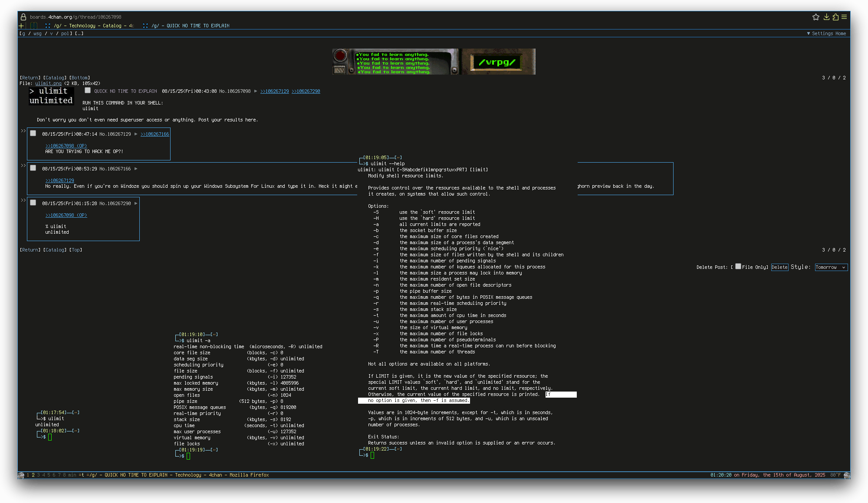Select the QUICK NO TIME TO EXPLAIN tab

click(x=191, y=26)
